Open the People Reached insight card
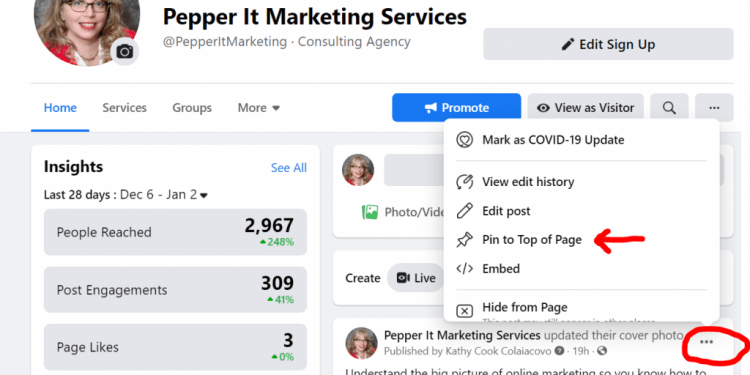This screenshot has width=750, height=375. click(175, 232)
